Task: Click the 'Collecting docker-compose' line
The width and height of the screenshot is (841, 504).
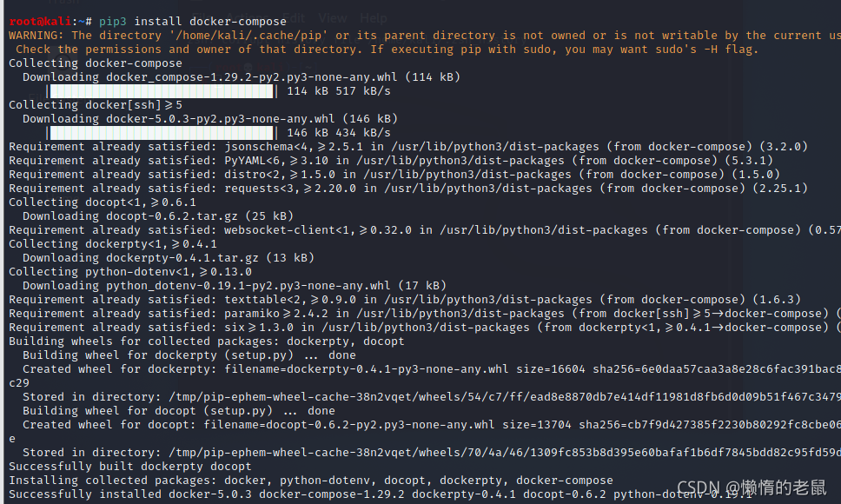Action: (96, 63)
